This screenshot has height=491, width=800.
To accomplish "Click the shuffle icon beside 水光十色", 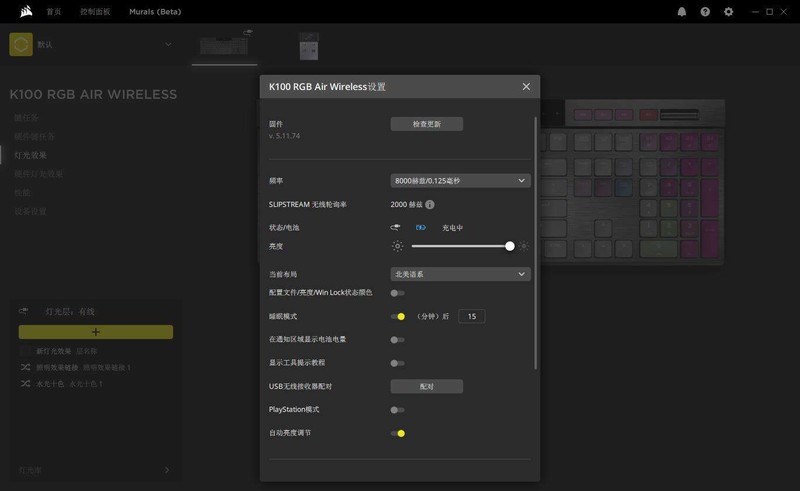I will pyautogui.click(x=26, y=384).
